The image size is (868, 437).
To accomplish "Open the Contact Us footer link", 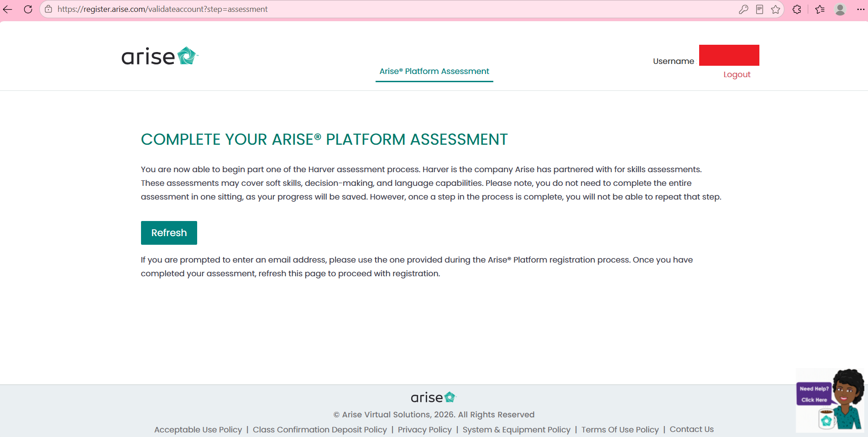I will pyautogui.click(x=691, y=429).
